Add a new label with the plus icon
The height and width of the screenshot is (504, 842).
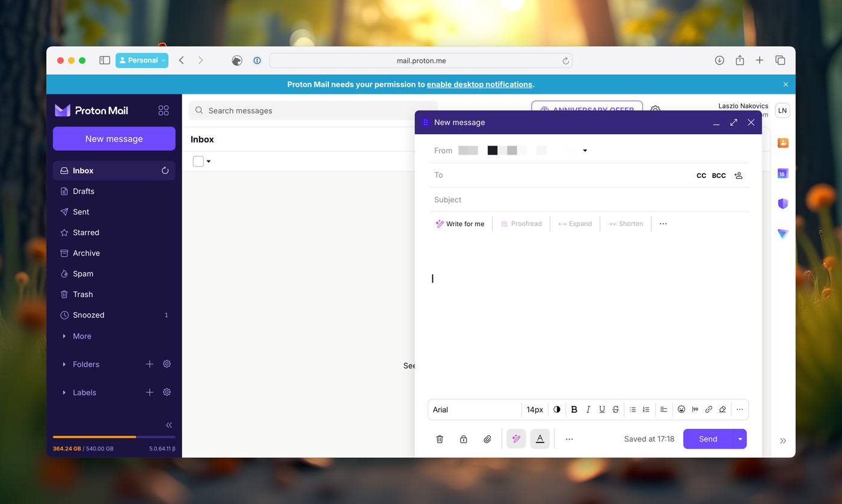[150, 392]
